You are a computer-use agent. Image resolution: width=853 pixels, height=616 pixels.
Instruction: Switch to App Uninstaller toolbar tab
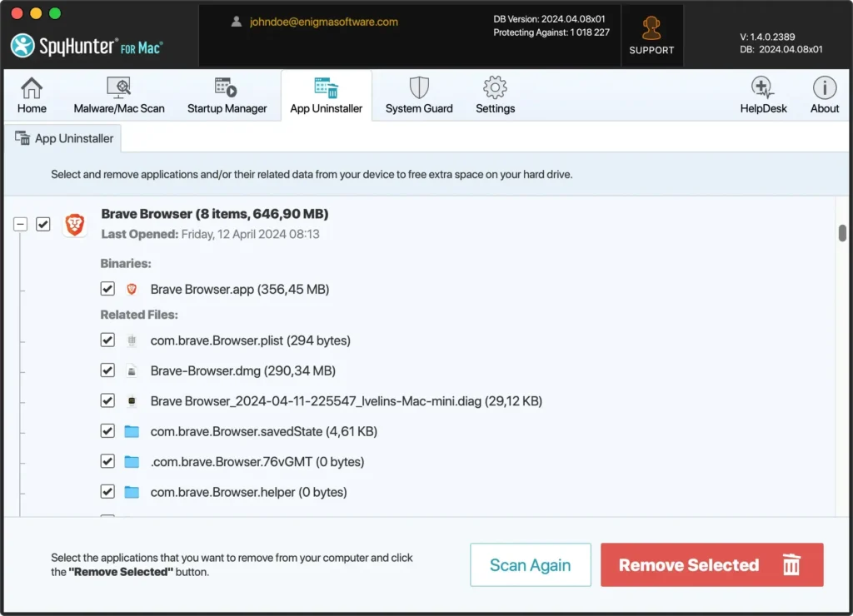326,95
